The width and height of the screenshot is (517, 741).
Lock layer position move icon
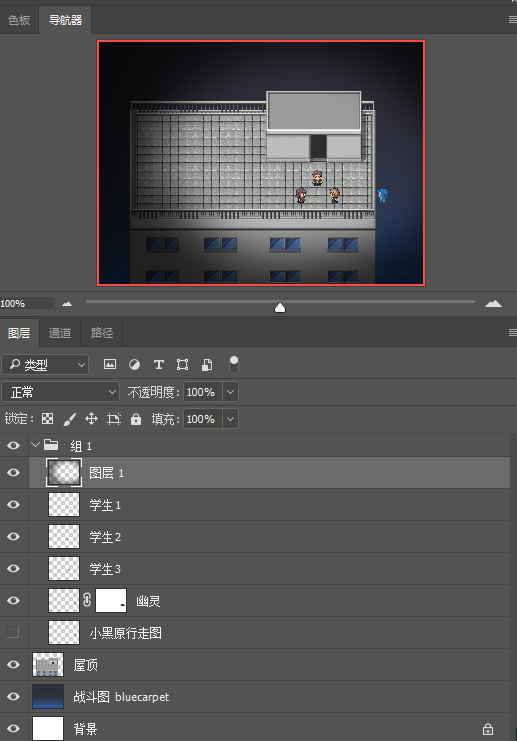point(91,419)
